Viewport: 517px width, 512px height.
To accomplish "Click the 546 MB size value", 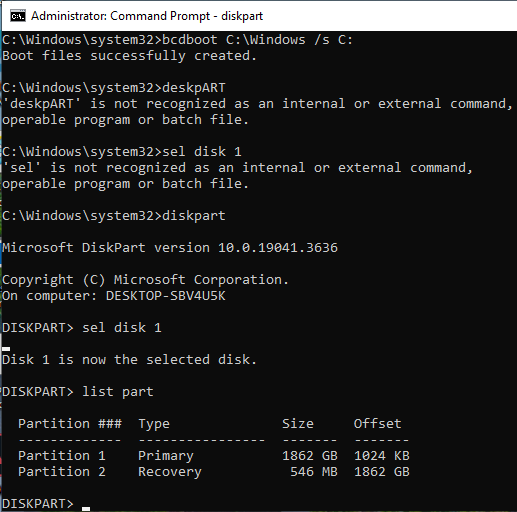I will pos(314,472).
